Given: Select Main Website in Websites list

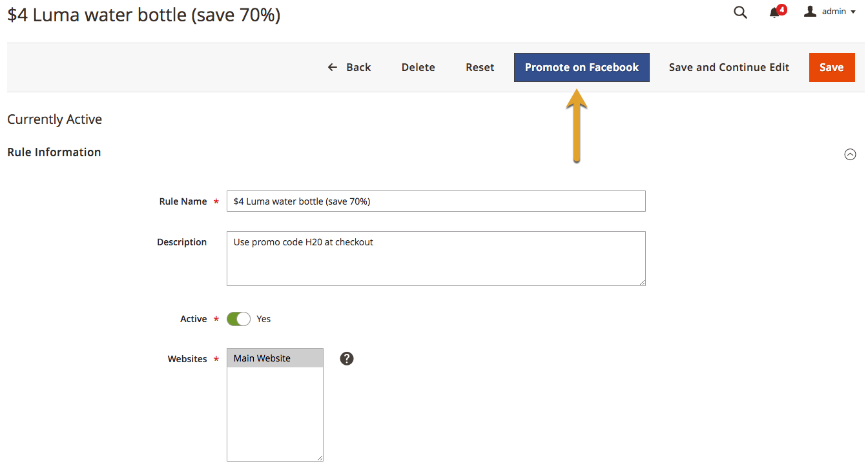Looking at the screenshot, I should [x=274, y=358].
